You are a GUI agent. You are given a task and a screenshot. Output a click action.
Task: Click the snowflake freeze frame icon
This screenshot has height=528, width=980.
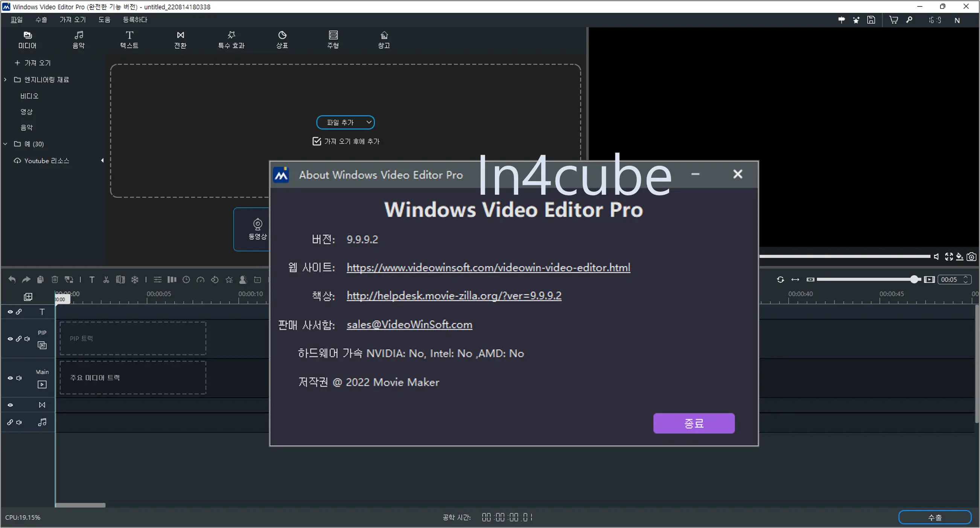tap(135, 280)
